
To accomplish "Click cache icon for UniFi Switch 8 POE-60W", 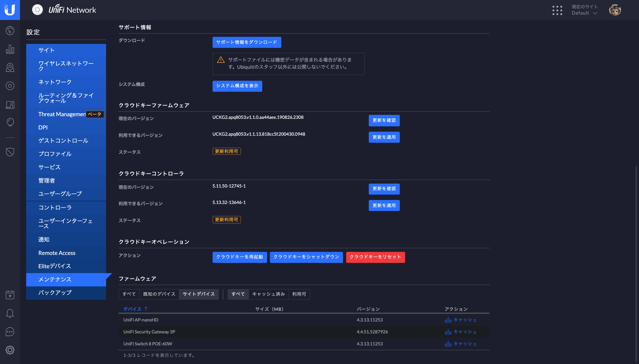I will [448, 344].
